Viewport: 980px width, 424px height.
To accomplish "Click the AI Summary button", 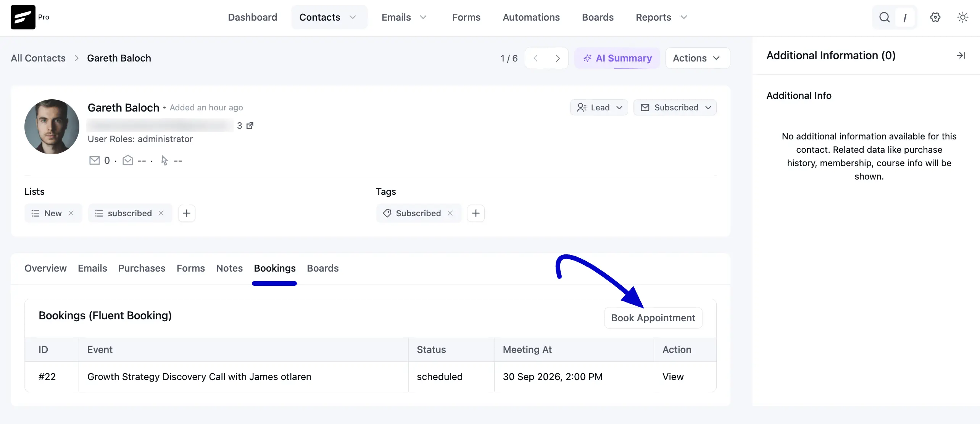I will click(x=617, y=58).
